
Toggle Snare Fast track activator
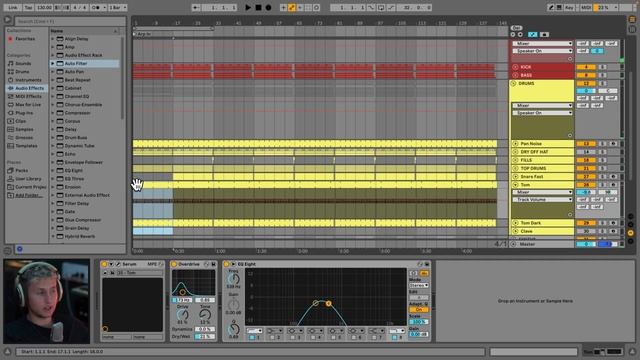pyautogui.click(x=586, y=176)
